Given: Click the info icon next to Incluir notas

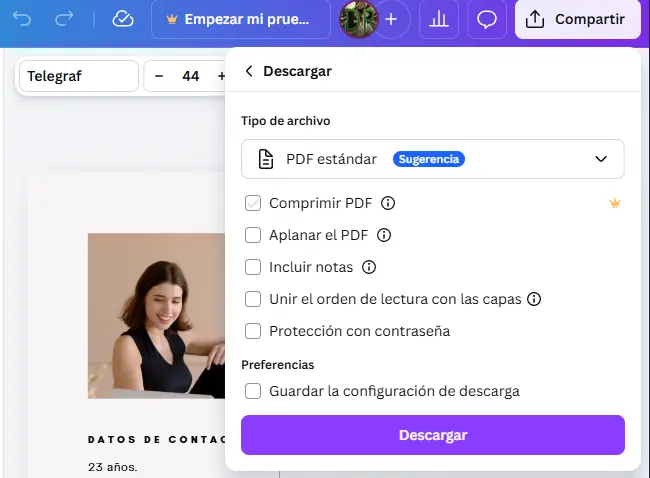Looking at the screenshot, I should tap(369, 267).
